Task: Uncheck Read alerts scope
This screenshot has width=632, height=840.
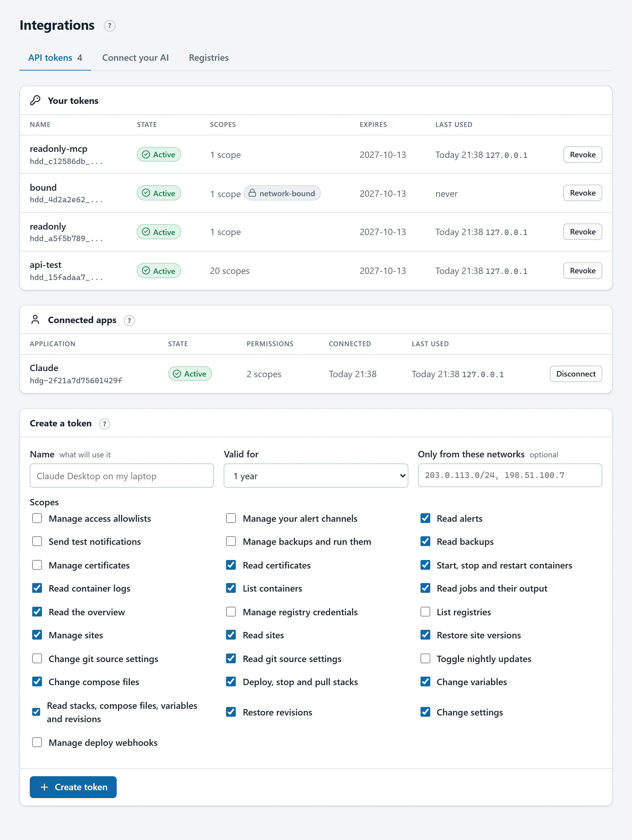Action: click(x=426, y=518)
